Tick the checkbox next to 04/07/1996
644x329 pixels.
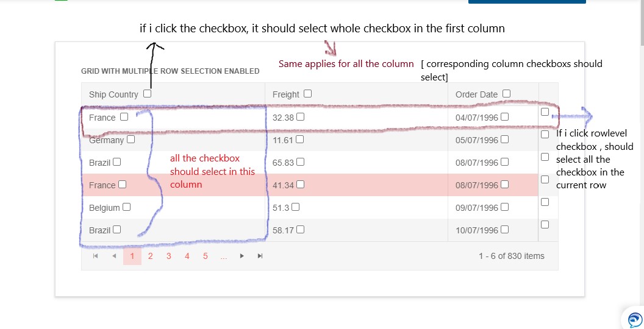click(x=504, y=117)
